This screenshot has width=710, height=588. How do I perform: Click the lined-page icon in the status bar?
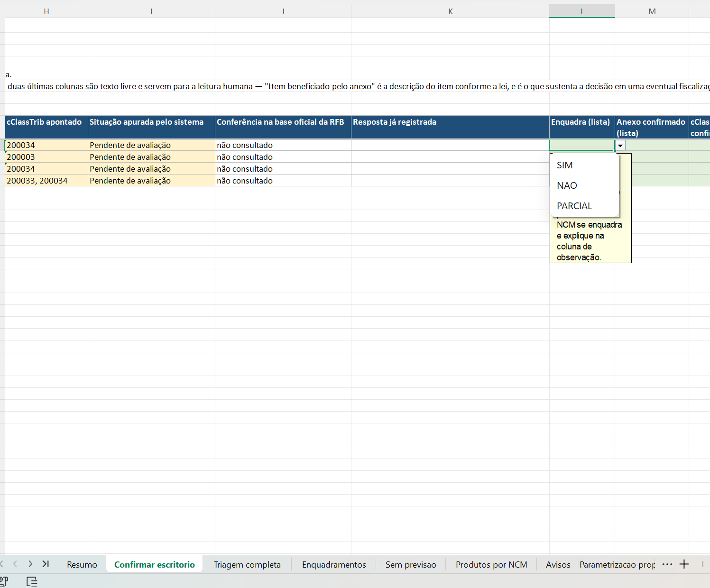click(x=32, y=581)
